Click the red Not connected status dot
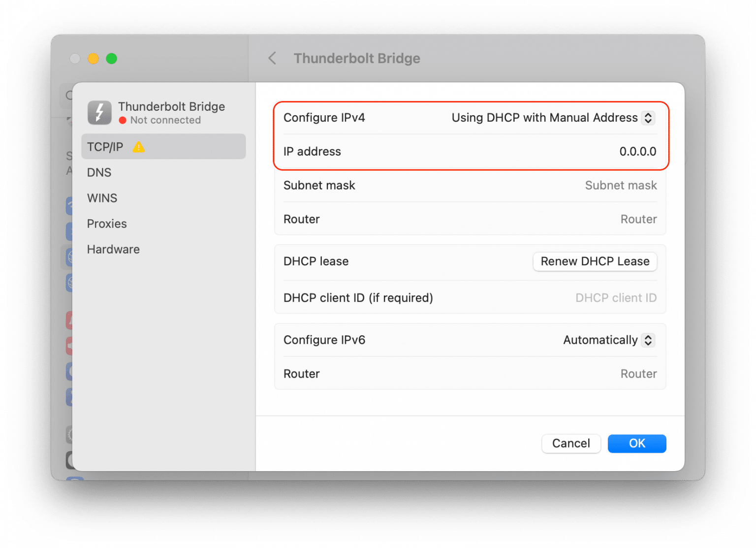 tap(123, 120)
